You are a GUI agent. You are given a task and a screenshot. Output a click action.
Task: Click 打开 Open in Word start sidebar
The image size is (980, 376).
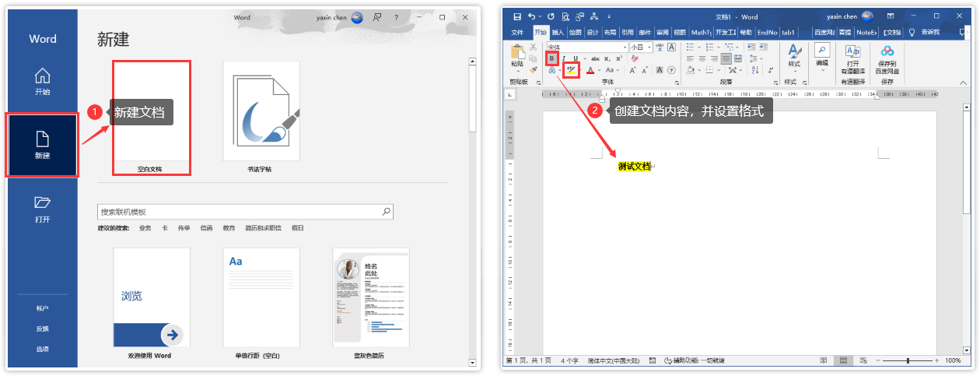(x=42, y=209)
